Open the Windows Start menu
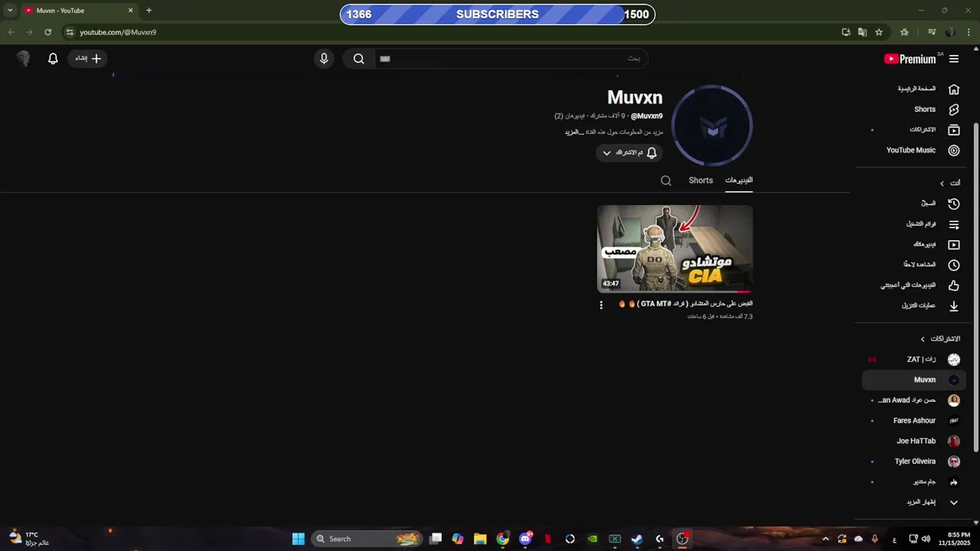 click(x=299, y=539)
